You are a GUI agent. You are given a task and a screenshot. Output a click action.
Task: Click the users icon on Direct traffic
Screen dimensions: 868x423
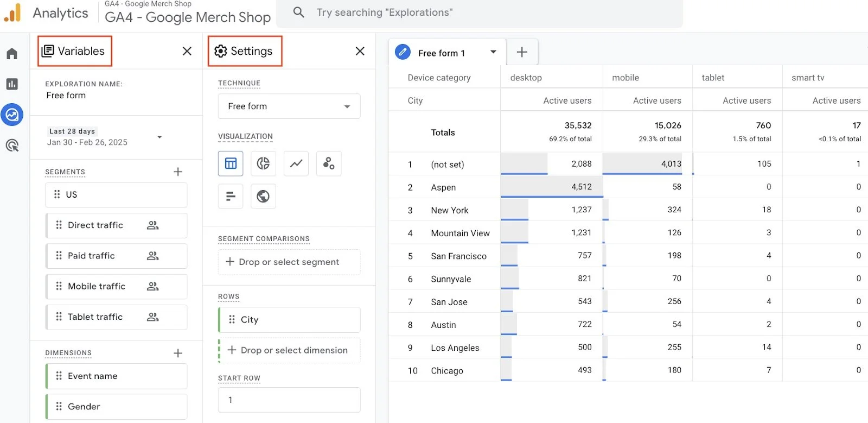[x=153, y=225]
